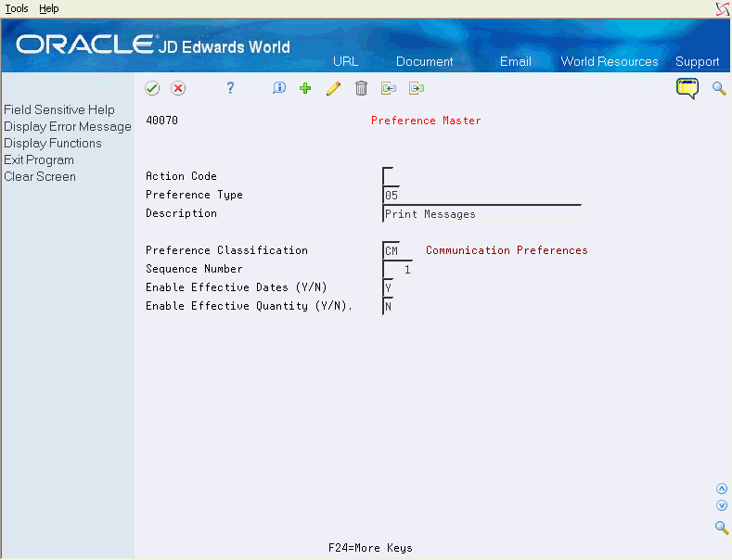Click the green plus Add icon
The image size is (732, 560).
point(305,88)
